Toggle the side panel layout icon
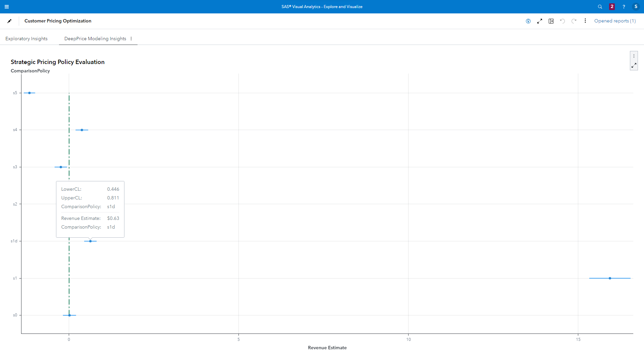 click(551, 21)
